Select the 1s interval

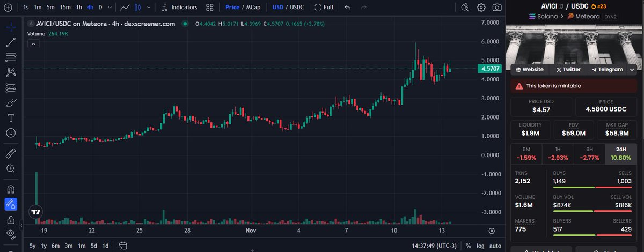pos(26,8)
